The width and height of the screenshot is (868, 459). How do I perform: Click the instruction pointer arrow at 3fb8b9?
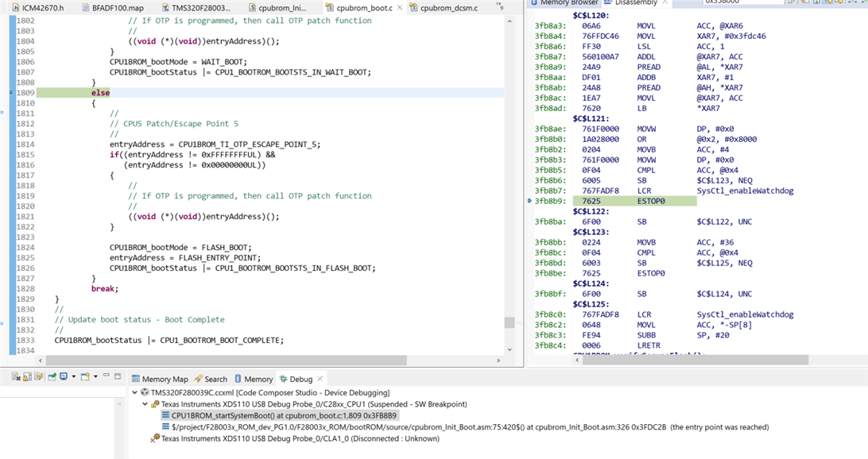click(x=529, y=202)
